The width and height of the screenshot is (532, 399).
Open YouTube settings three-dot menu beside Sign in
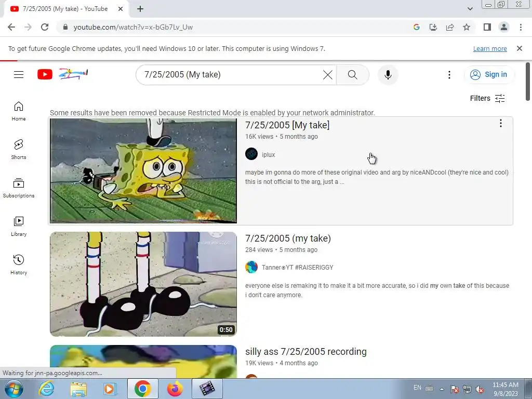point(449,75)
